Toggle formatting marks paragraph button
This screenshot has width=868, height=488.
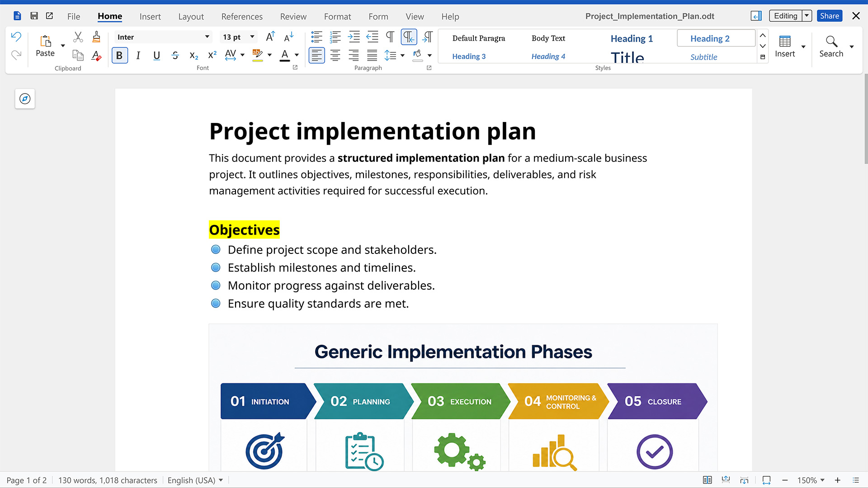click(x=390, y=37)
